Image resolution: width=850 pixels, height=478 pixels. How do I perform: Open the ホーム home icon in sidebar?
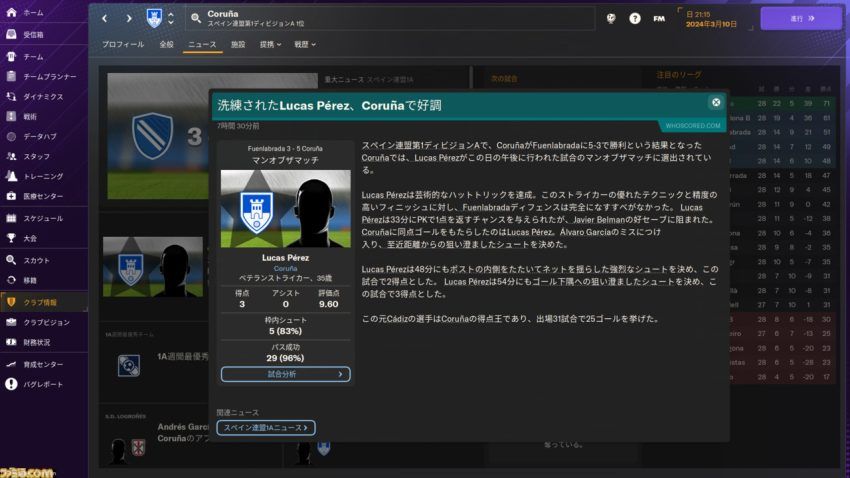(x=11, y=12)
